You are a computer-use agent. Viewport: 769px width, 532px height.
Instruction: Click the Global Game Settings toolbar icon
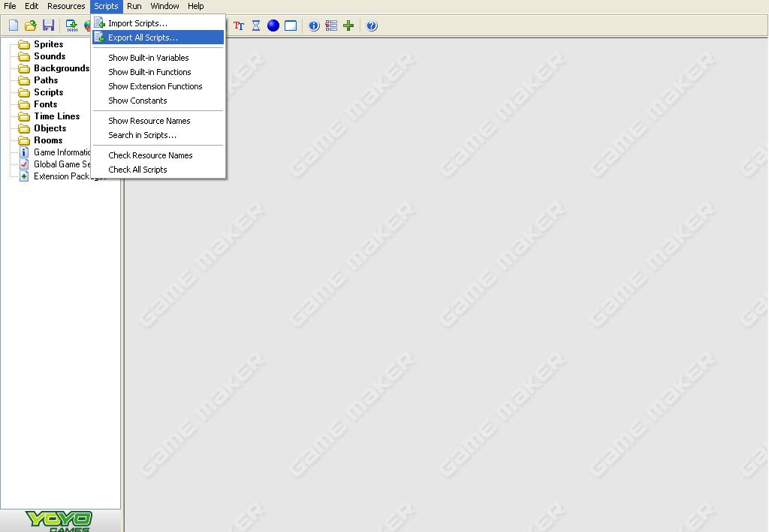pos(331,26)
